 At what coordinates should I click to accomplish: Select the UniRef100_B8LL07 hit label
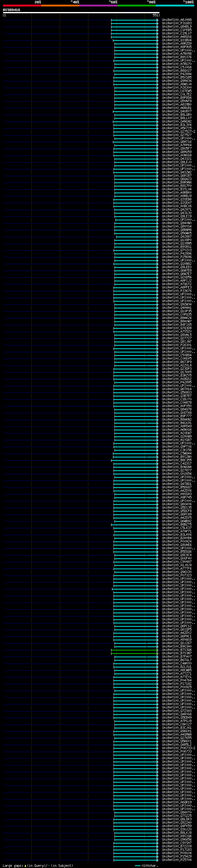[x=176, y=118]
